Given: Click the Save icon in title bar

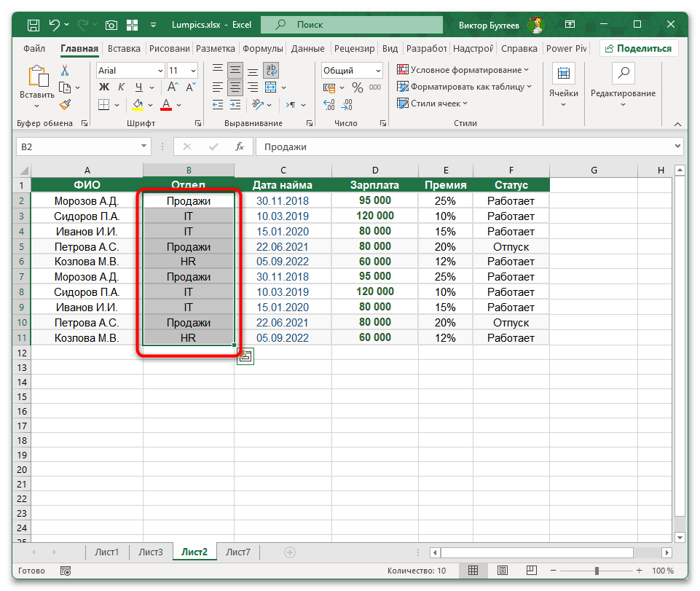Looking at the screenshot, I should tap(34, 25).
